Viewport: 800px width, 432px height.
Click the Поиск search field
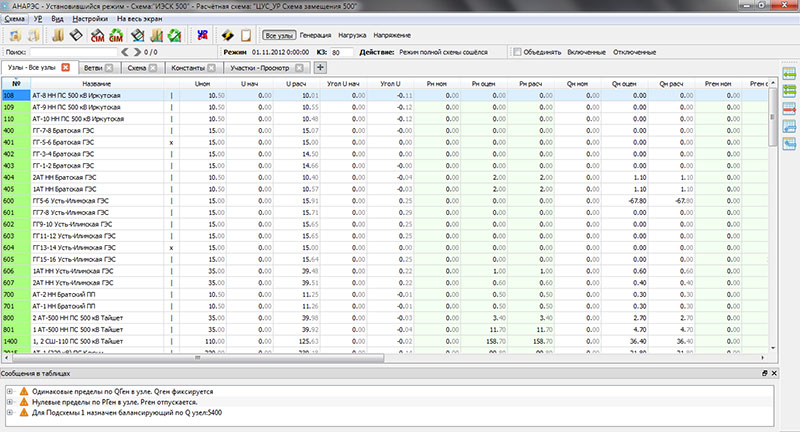pos(73,52)
